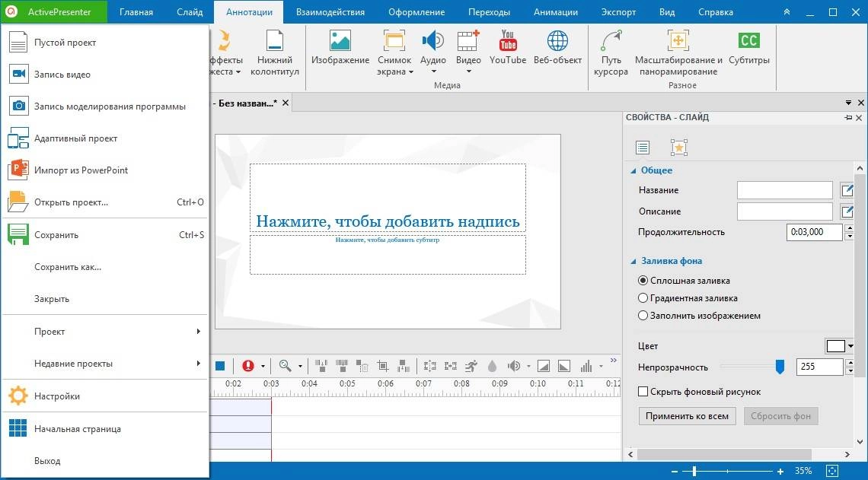Image resolution: width=868 pixels, height=480 pixels.
Task: Click the Название input field
Action: pos(784,190)
